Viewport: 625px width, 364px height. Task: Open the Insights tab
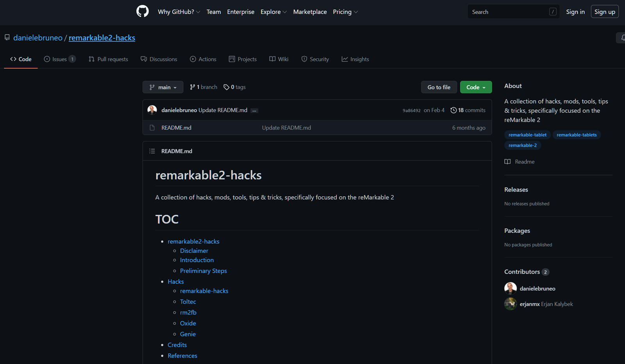(355, 59)
